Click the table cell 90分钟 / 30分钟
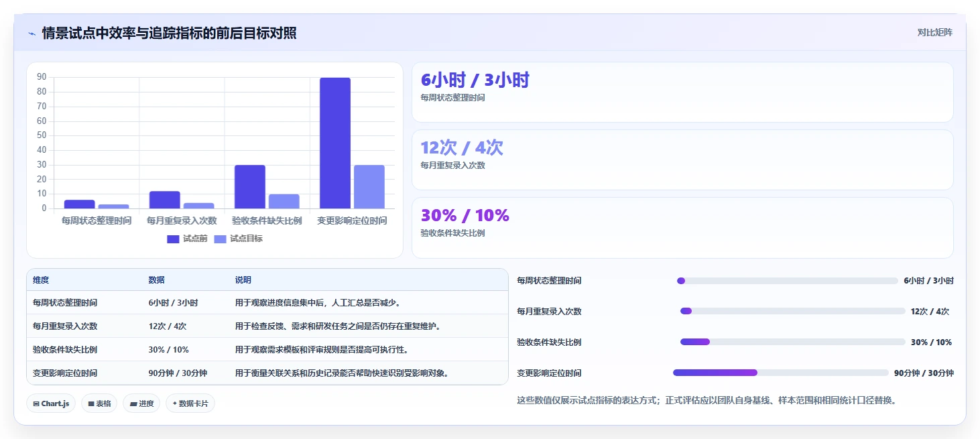The height and width of the screenshot is (439, 980). (x=178, y=373)
